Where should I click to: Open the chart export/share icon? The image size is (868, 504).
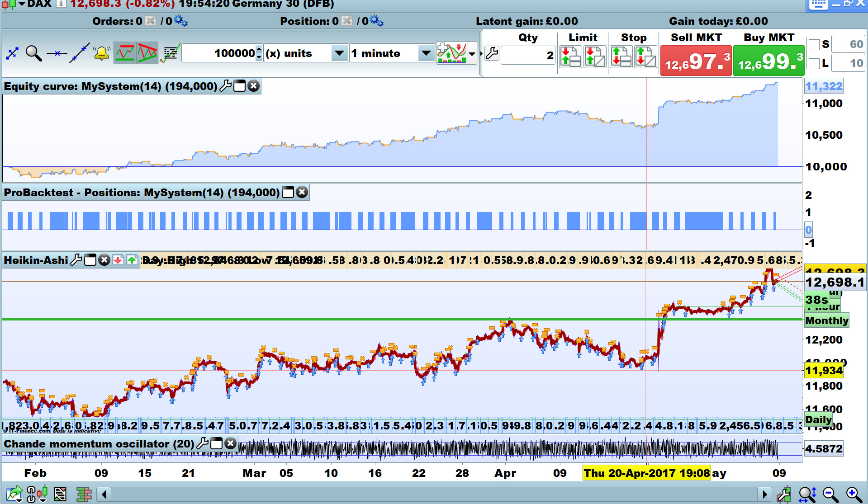(14, 494)
